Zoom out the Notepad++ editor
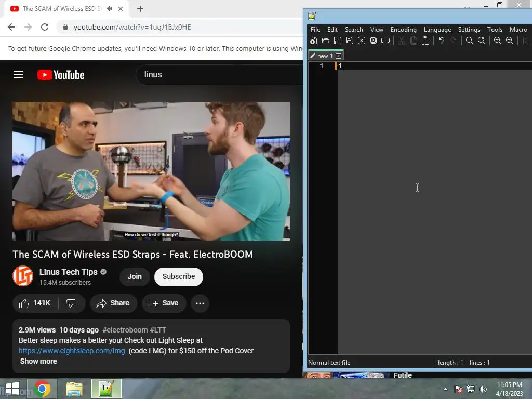The width and height of the screenshot is (532, 399). click(x=510, y=41)
